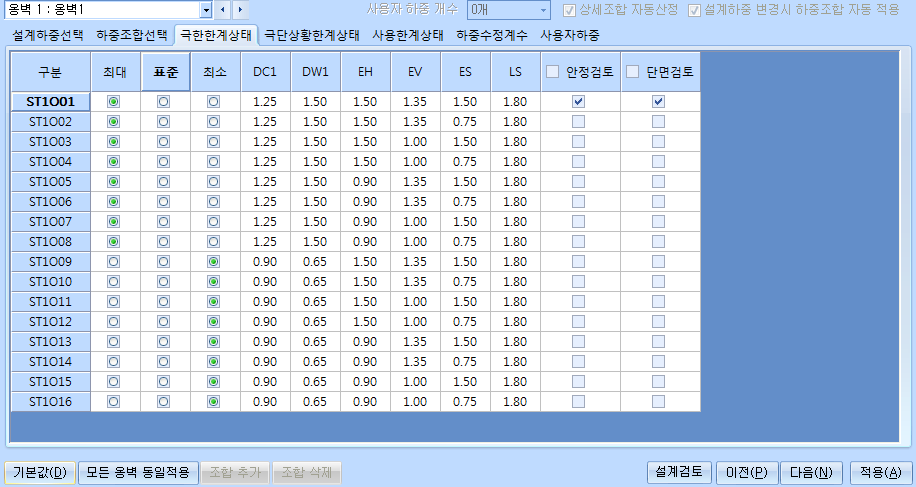Click 모든 옹벽 동일적용 button

[x=138, y=472]
